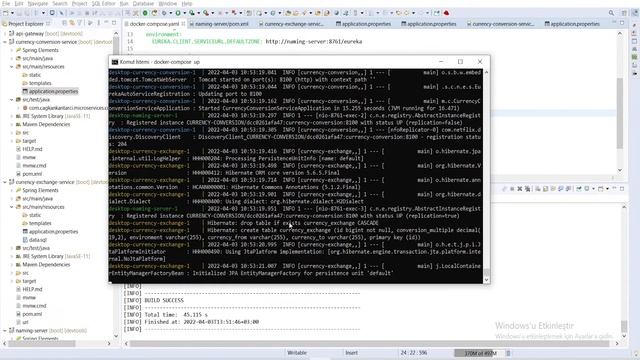Maximize the editor area
640x360 pixels.
tap(622, 23)
